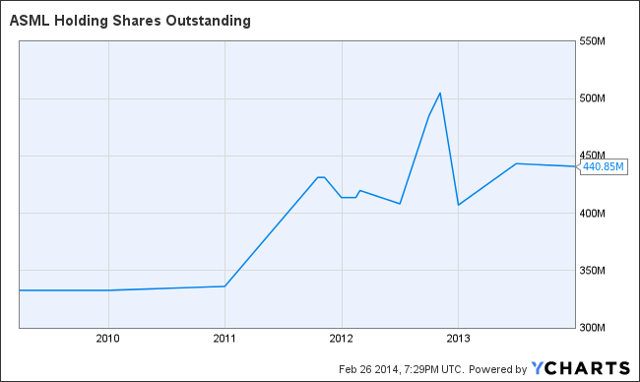Click the 500M y-axis label
This screenshot has width=640, height=382.
(592, 98)
